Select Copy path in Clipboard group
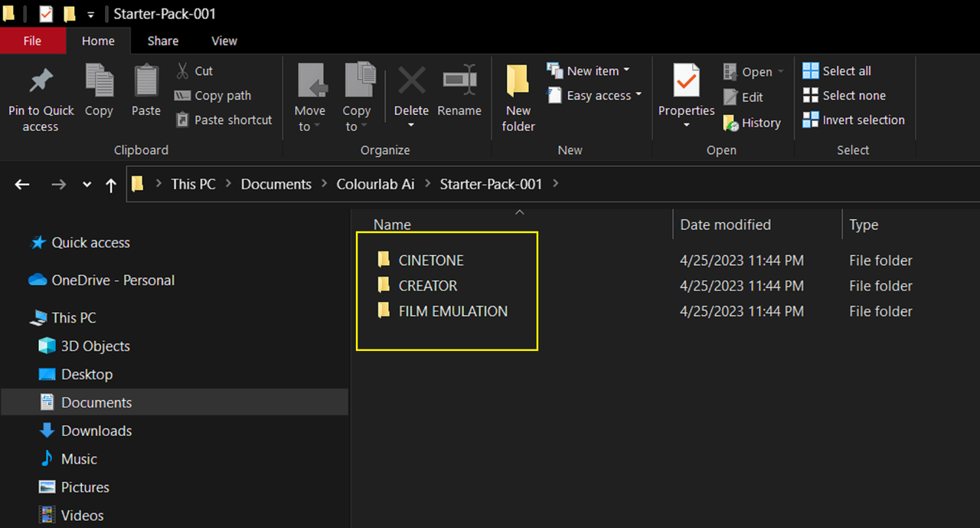 [213, 95]
